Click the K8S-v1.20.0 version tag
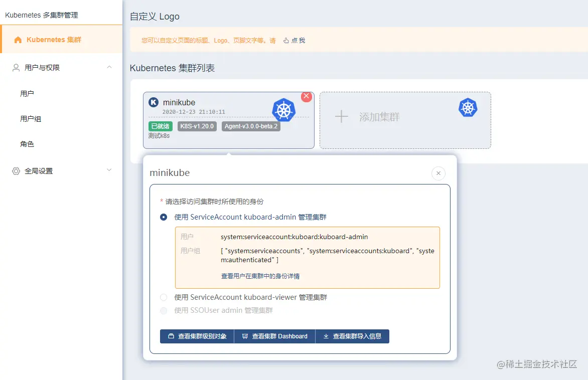Image resolution: width=588 pixels, height=380 pixels. coord(197,126)
